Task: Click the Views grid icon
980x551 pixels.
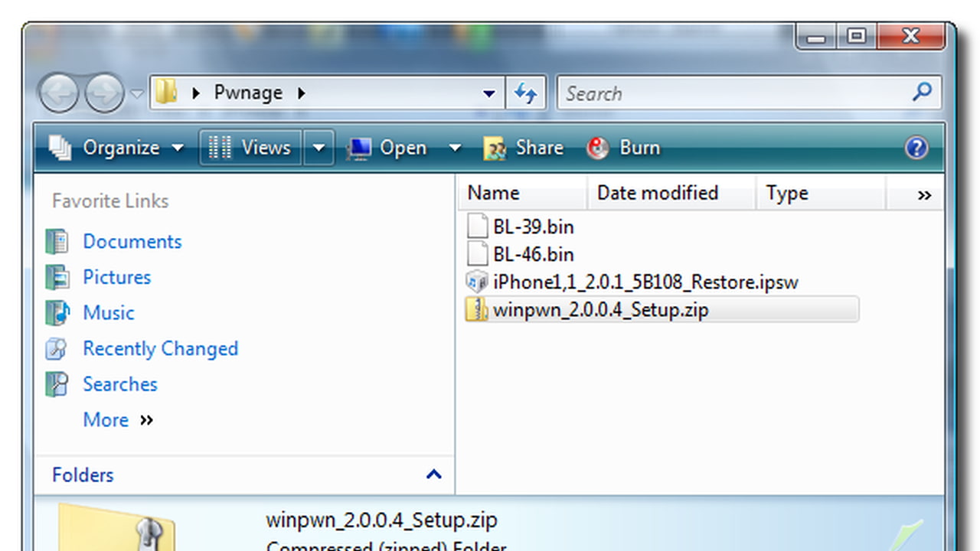Action: (220, 148)
